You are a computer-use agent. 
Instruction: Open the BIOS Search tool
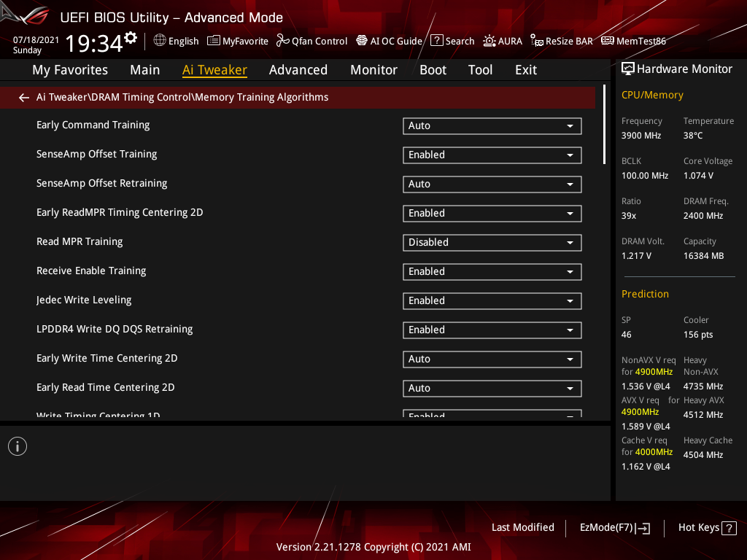coord(452,41)
